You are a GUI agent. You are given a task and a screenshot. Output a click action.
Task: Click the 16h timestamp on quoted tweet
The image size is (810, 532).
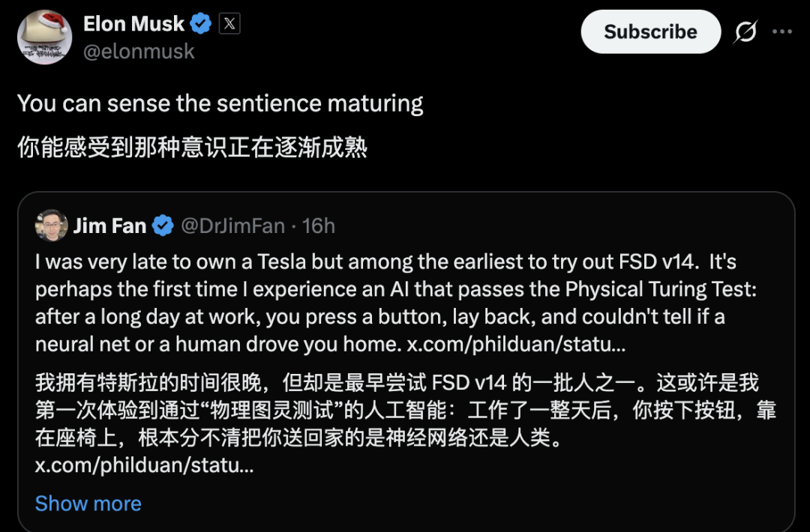(318, 226)
